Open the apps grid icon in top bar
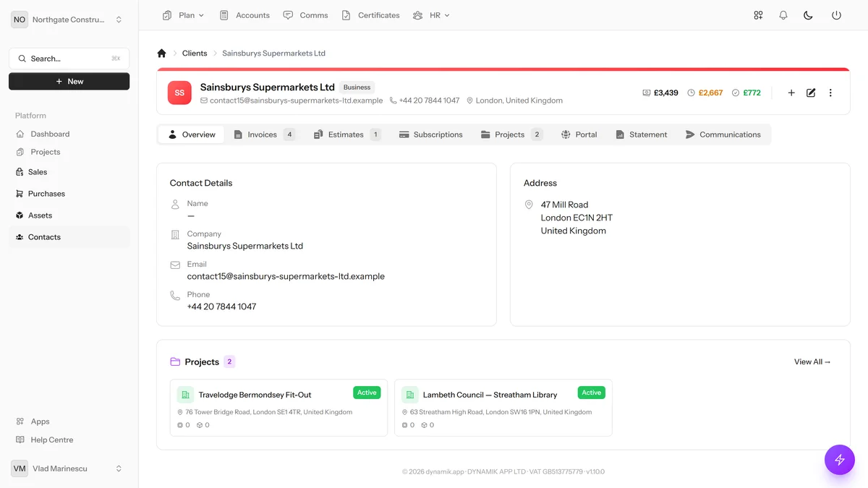This screenshot has width=868, height=488. click(758, 15)
